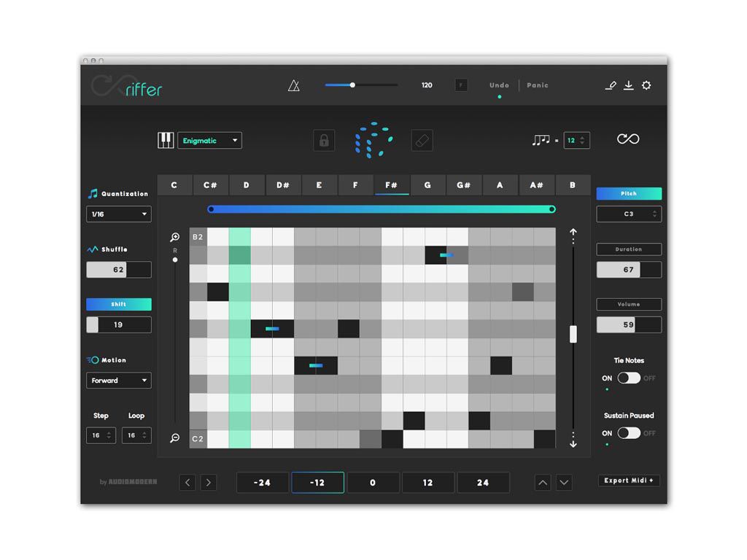The width and height of the screenshot is (747, 560).
Task: Click the tempo slider handle
Action: pos(352,85)
